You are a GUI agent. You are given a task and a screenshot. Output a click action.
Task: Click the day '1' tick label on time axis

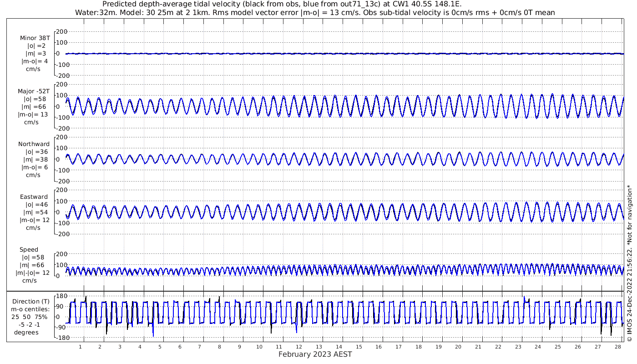tap(80, 347)
